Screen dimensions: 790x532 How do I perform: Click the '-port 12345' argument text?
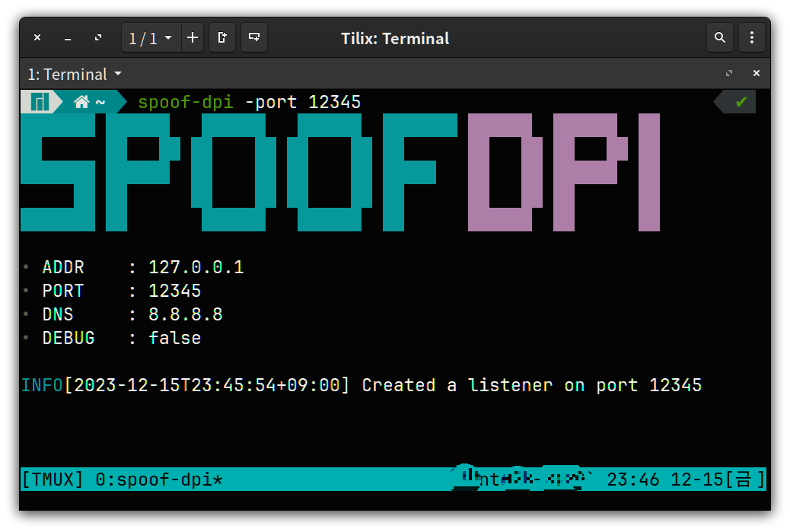303,102
